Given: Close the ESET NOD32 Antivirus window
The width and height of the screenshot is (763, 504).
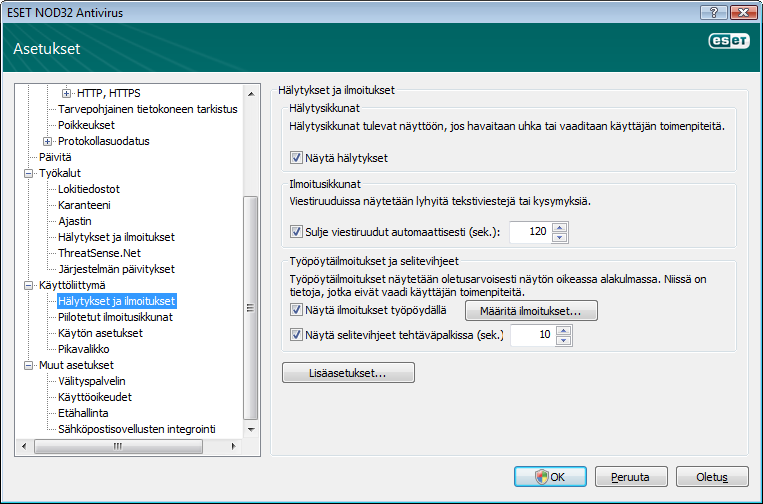Looking at the screenshot, I should point(743,12).
